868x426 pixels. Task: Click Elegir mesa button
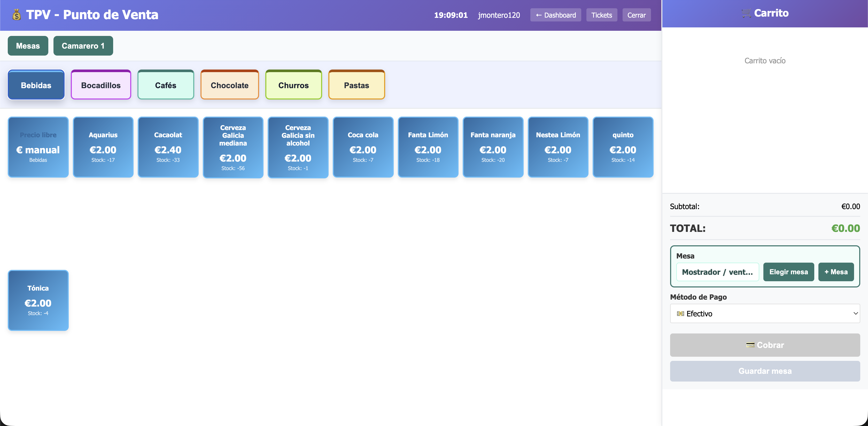click(x=788, y=272)
